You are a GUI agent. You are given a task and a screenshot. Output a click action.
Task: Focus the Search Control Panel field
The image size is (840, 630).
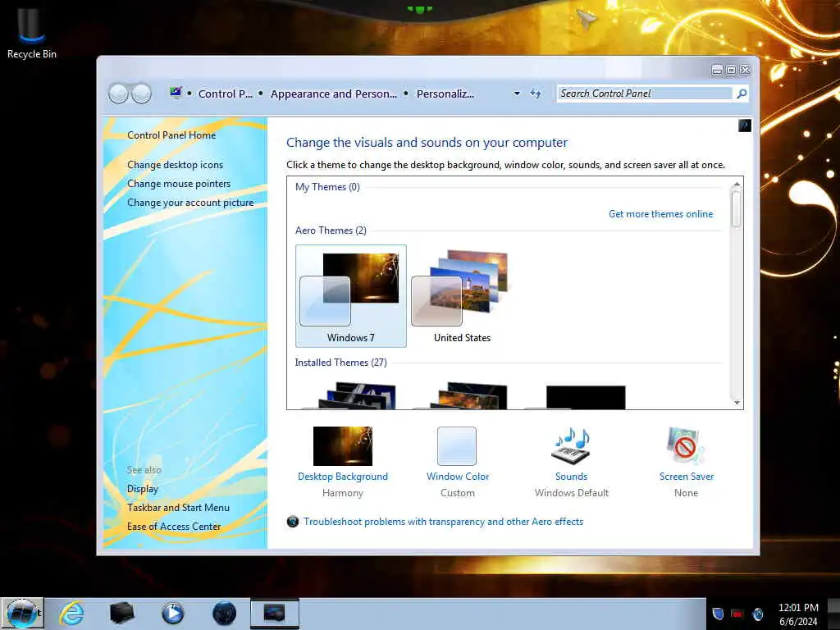coord(645,94)
